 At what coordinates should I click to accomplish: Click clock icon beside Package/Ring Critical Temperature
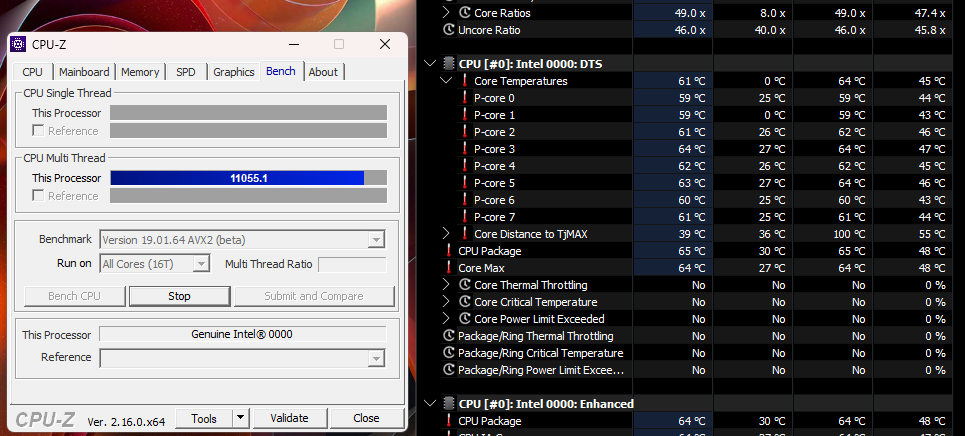449,353
